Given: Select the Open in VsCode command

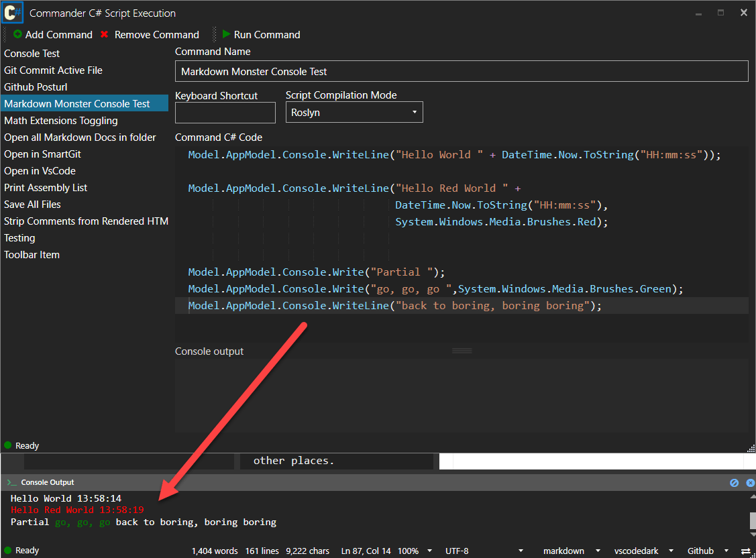Looking at the screenshot, I should click(x=85, y=171).
